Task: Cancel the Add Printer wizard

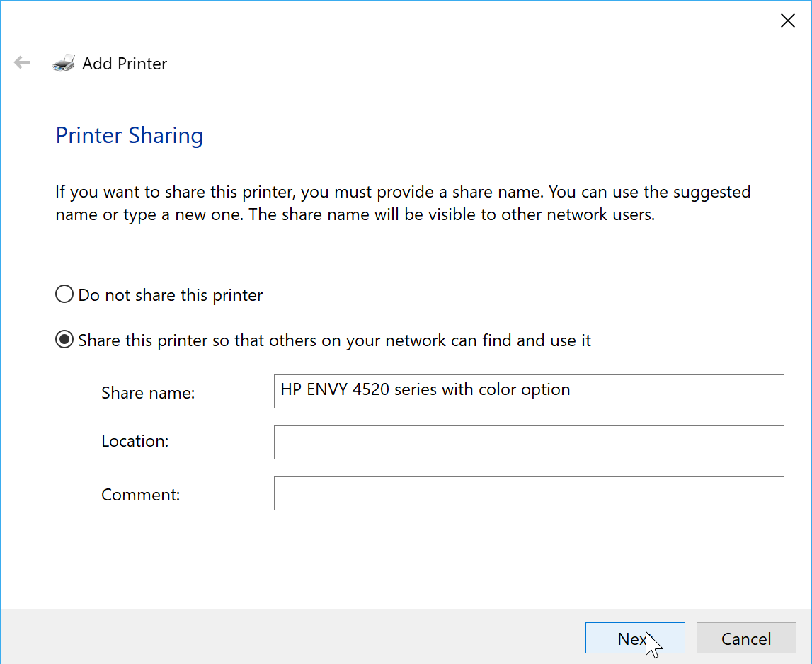Action: (x=746, y=638)
